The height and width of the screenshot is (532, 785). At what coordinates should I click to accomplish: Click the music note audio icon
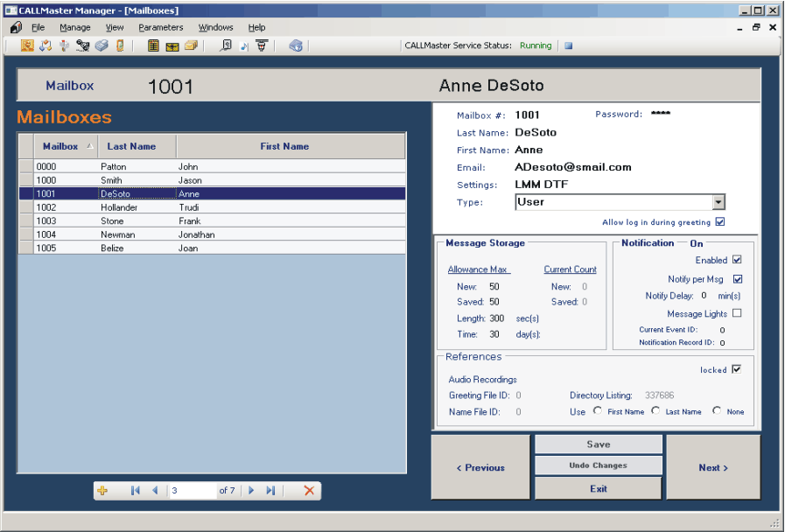point(244,46)
